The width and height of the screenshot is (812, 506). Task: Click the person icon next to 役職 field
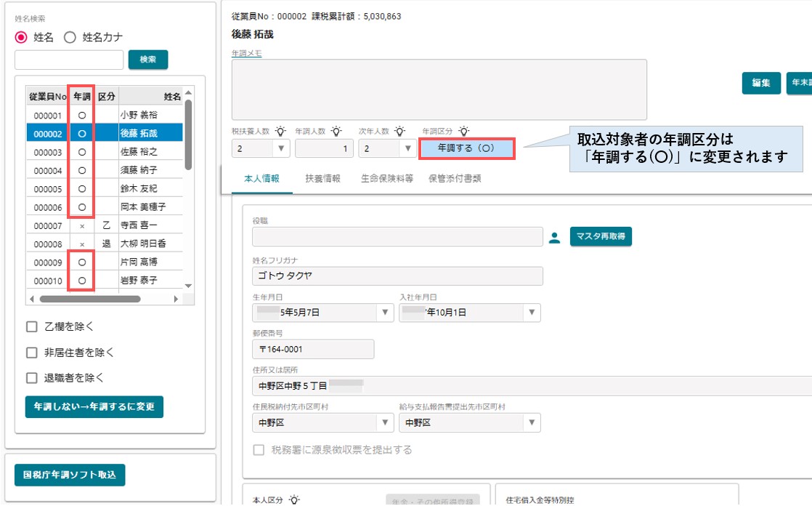(x=555, y=238)
